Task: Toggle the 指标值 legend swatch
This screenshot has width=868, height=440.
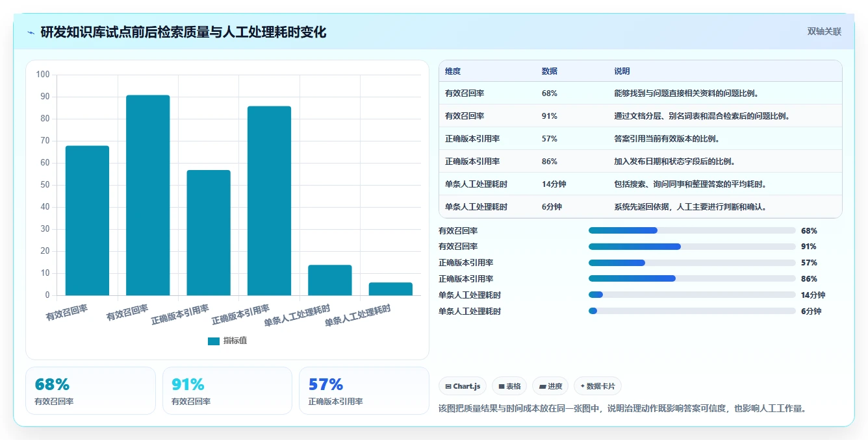Action: [x=214, y=341]
